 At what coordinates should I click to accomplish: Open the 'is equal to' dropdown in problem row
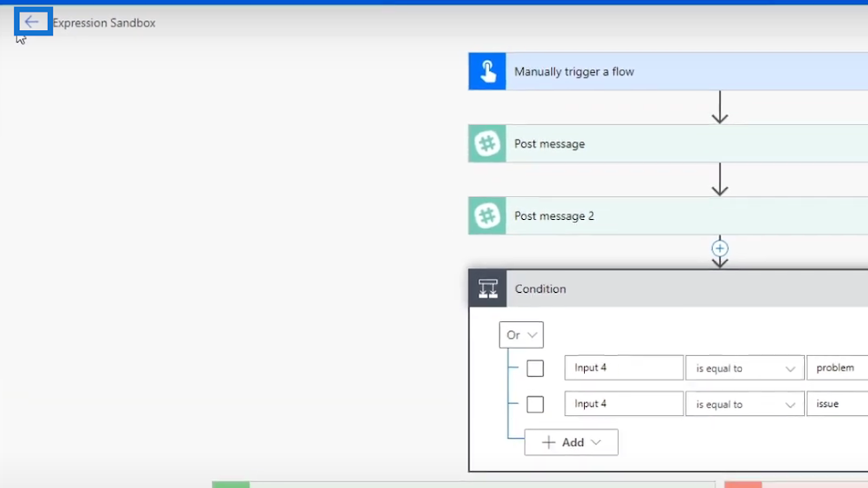click(x=745, y=368)
